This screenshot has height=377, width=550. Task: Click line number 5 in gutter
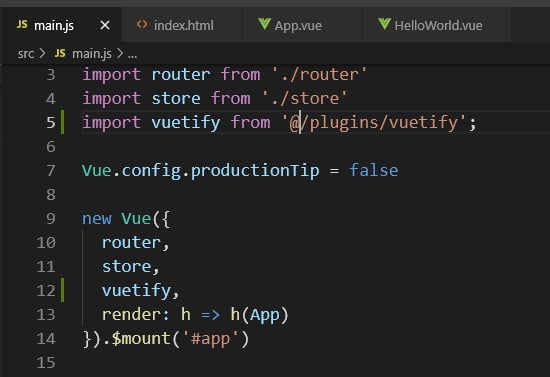(51, 123)
